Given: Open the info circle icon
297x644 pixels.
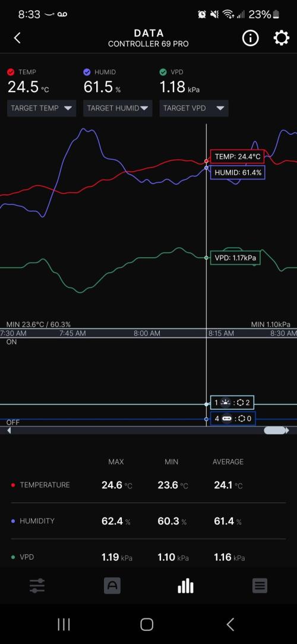Looking at the screenshot, I should 250,38.
